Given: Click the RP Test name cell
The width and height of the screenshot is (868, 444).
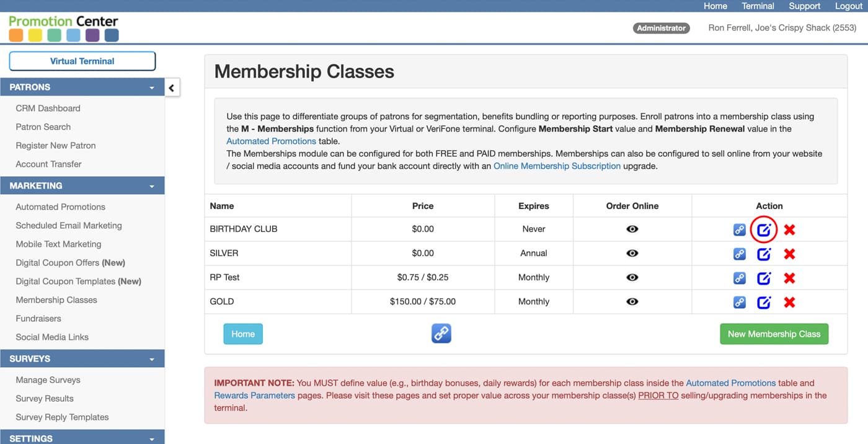Looking at the screenshot, I should pos(278,277).
